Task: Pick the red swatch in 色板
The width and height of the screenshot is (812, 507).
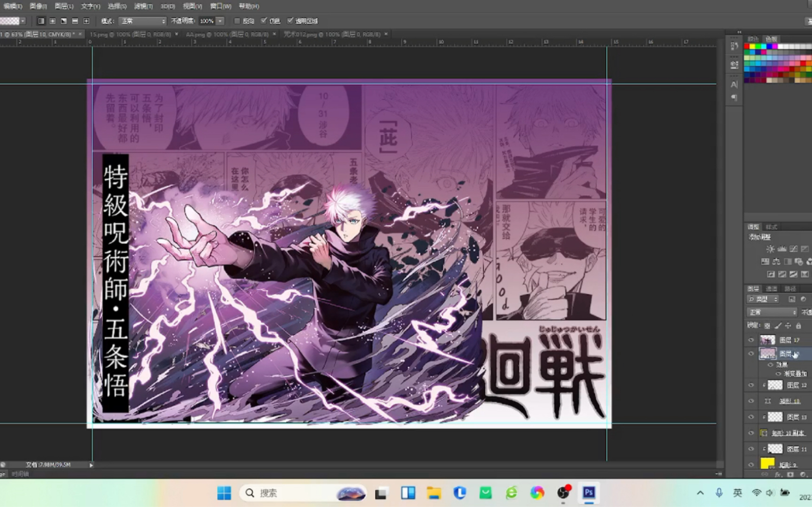Action: [x=747, y=46]
